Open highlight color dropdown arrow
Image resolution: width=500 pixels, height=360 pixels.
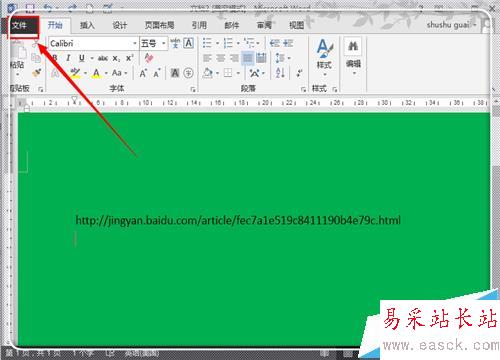(x=86, y=73)
